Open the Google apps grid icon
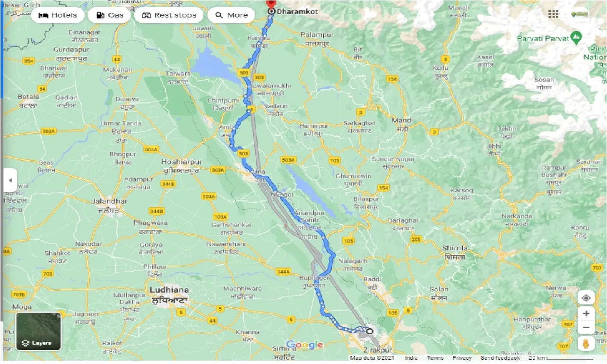Viewport: 607px width, 364px height. [553, 14]
